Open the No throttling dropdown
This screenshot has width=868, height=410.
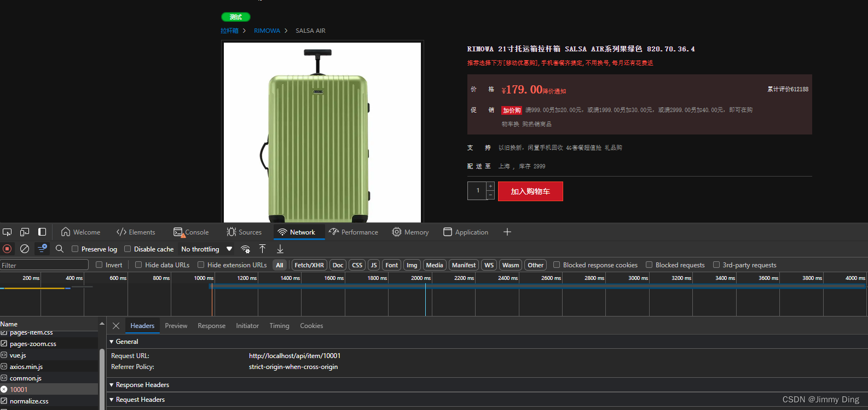[206, 249]
